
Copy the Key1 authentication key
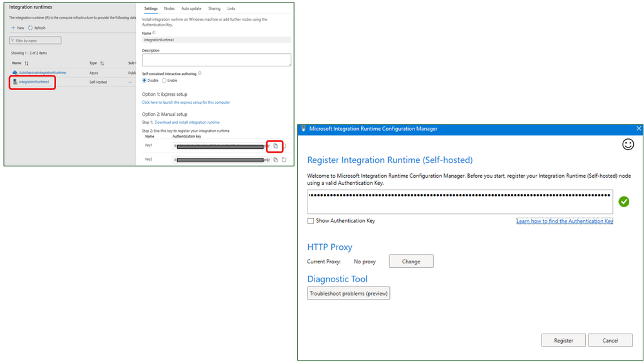pyautogui.click(x=276, y=146)
